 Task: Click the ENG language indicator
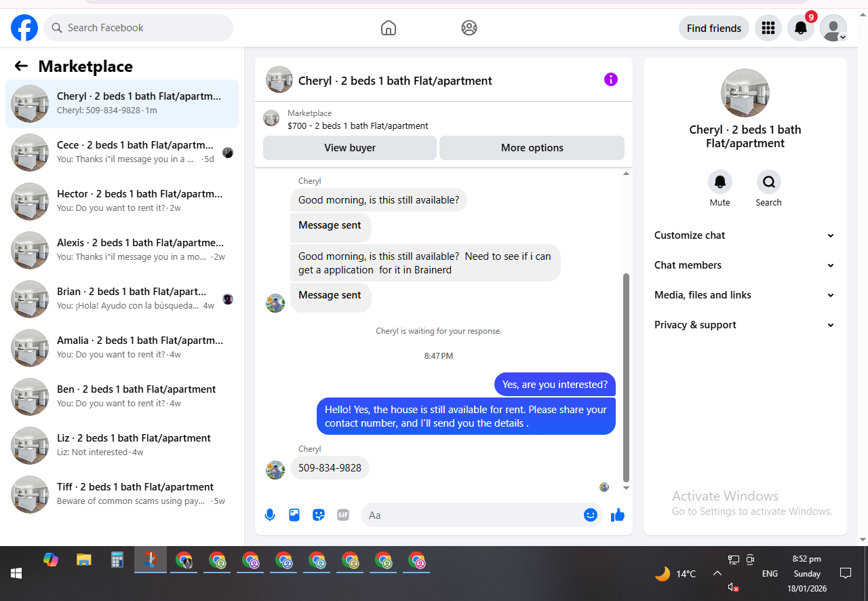[x=770, y=574]
